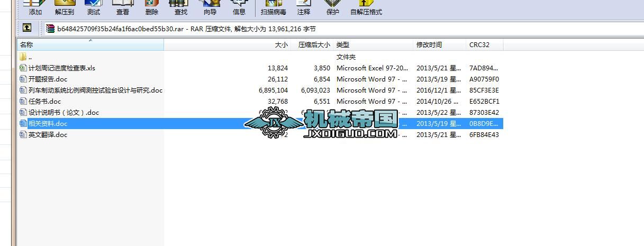Sort by the 压缩后大小 column header

[x=312, y=45]
